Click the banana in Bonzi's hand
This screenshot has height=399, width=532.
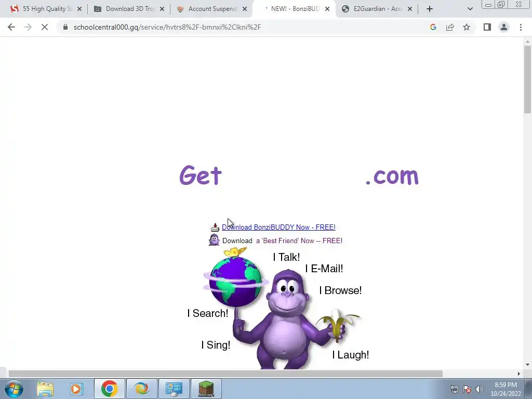pyautogui.click(x=338, y=325)
